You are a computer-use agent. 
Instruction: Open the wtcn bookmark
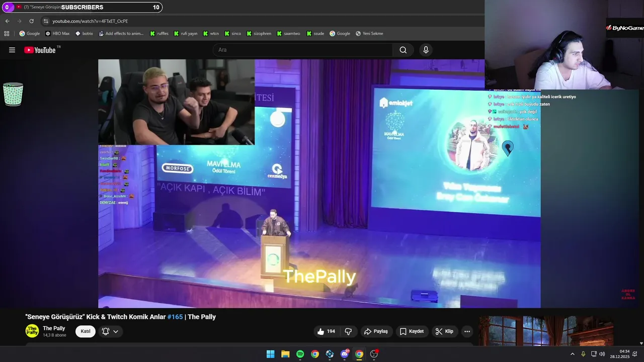(211, 34)
